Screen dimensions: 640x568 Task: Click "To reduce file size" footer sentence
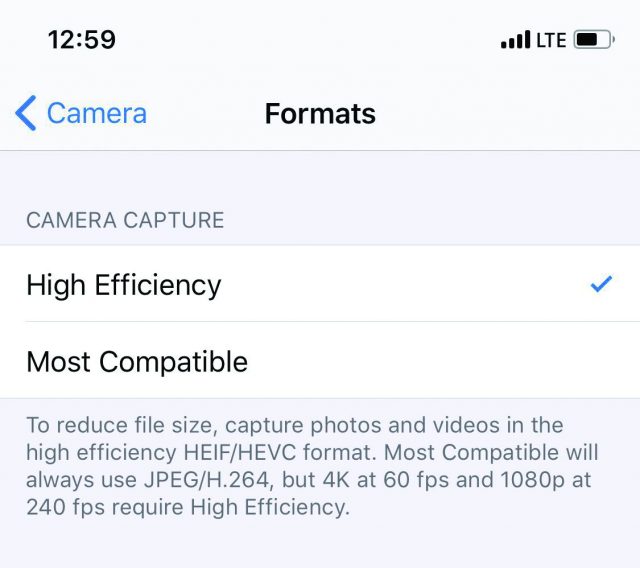(119, 425)
